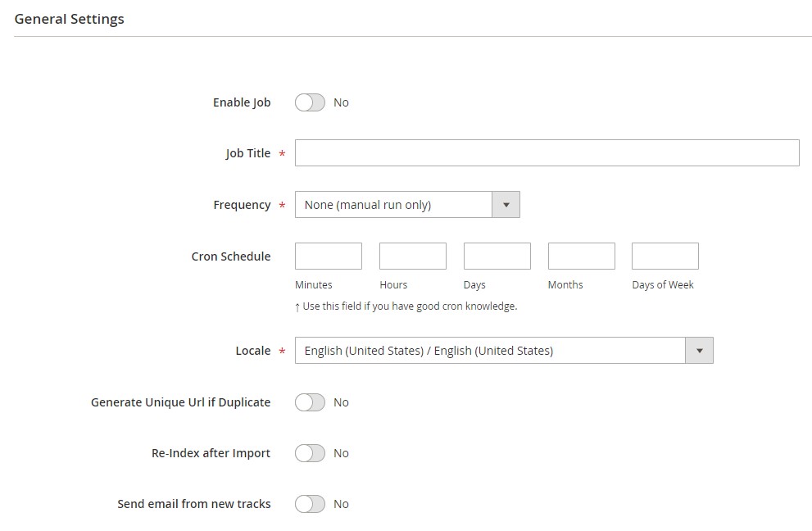812x531 pixels.
Task: Click the Enable Job label
Action: point(242,102)
